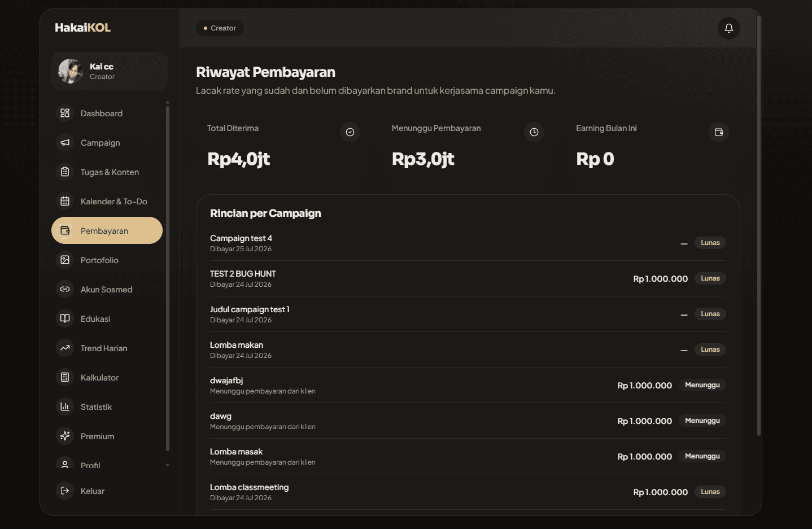Click the Statistik bar chart icon

coord(65,406)
